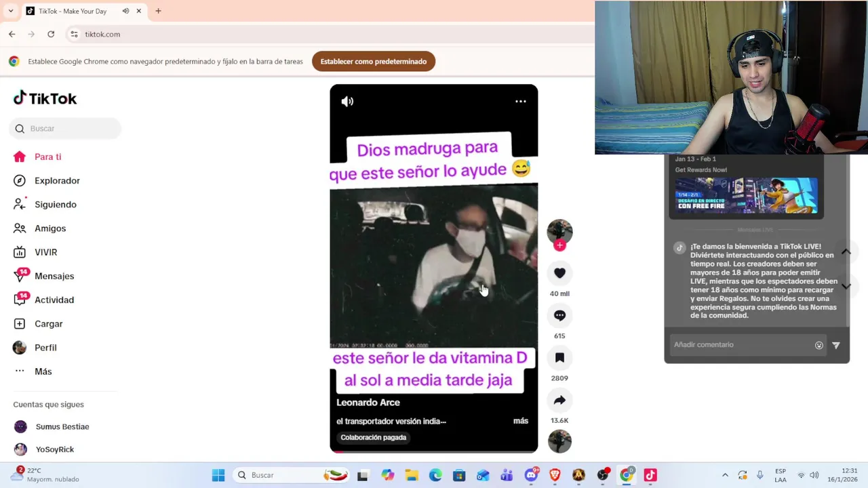The width and height of the screenshot is (868, 488).
Task: Bookmark the video with 2809 saves
Action: tap(559, 357)
